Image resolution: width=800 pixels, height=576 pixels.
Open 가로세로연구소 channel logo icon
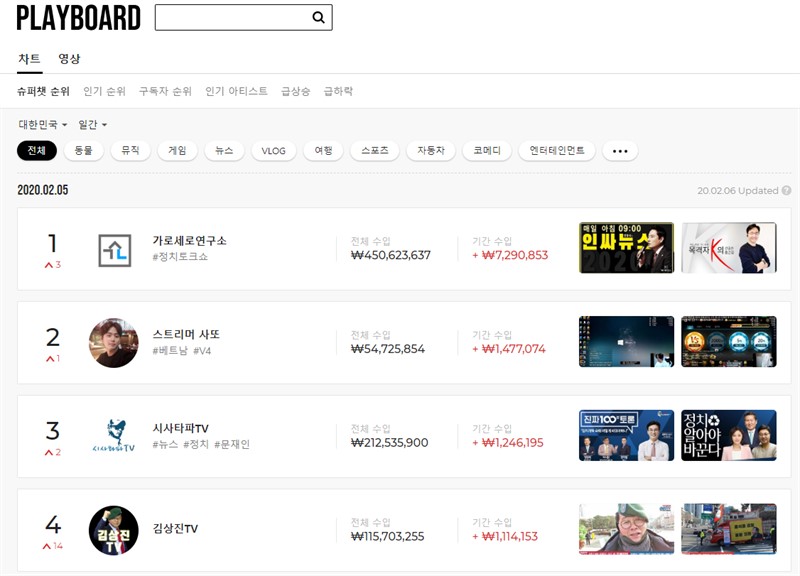click(x=114, y=250)
